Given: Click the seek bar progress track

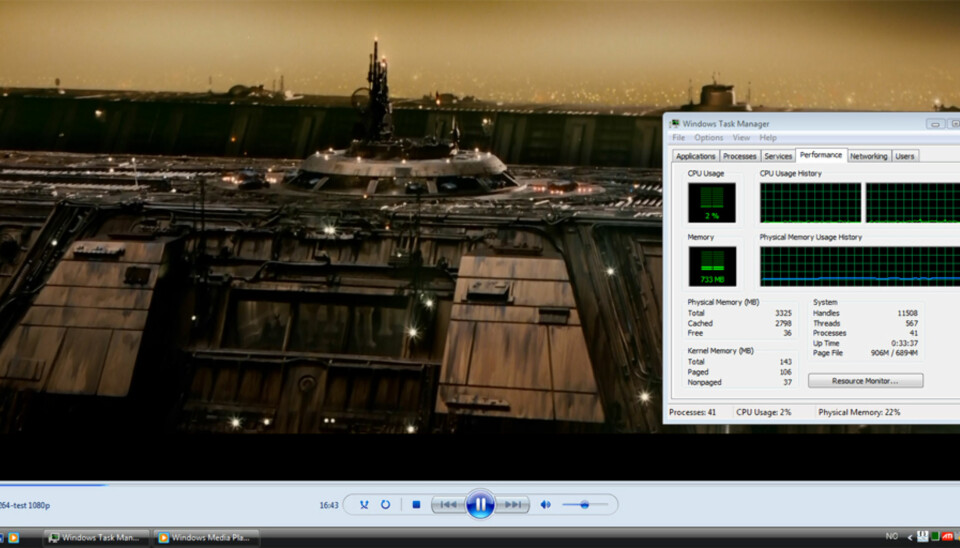Looking at the screenshot, I should (480, 485).
